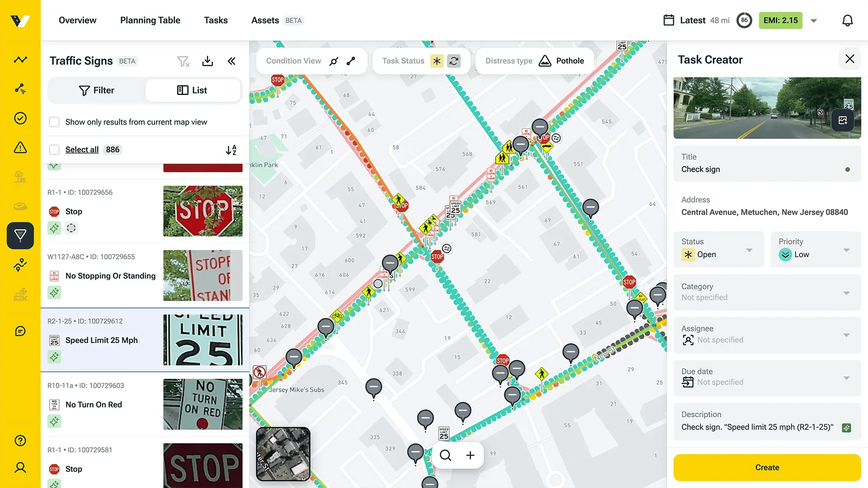Click the Distress type triangle icon
Image resolution: width=868 pixels, height=488 pixels.
(544, 60)
